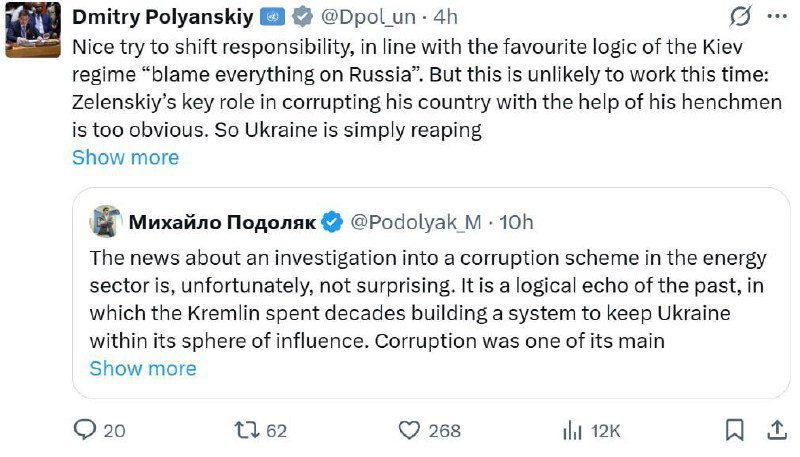Open the Grok actions icon
The height and width of the screenshot is (457, 800).
[x=741, y=16]
